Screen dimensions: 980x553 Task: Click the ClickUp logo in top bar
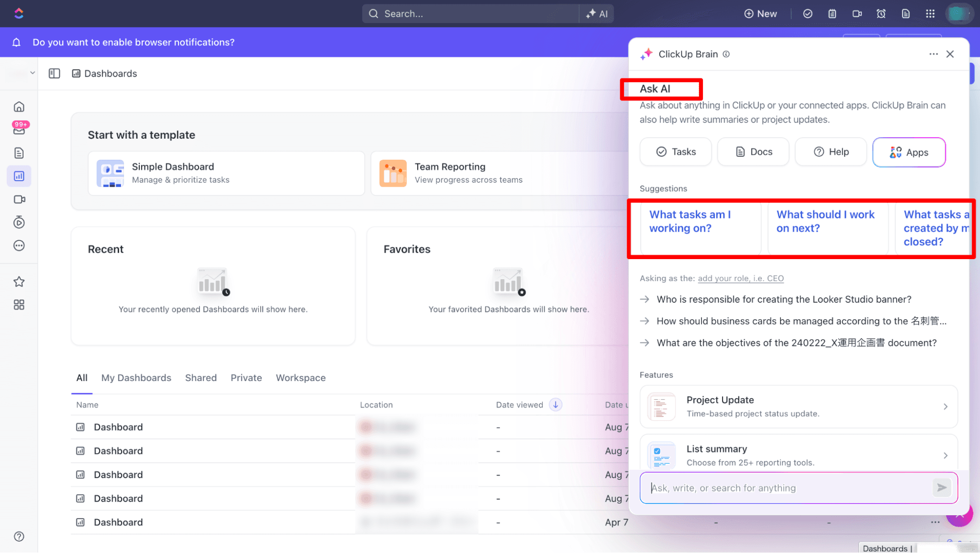tap(19, 13)
